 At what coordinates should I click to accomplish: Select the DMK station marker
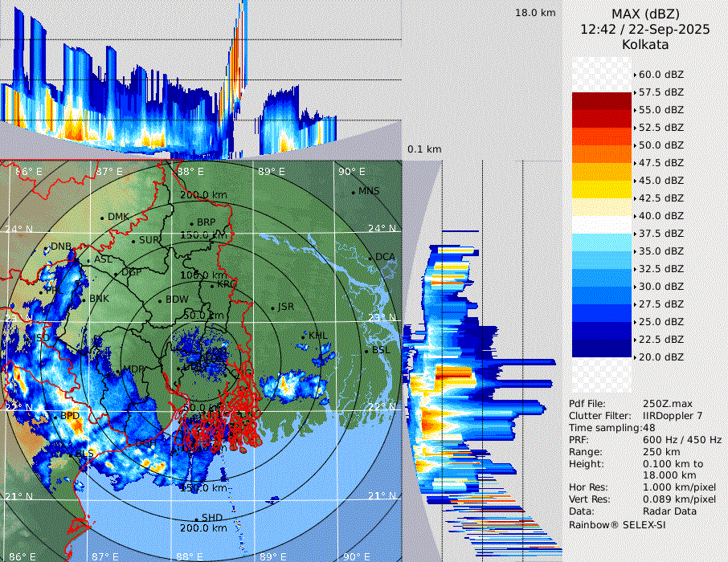pos(102,218)
